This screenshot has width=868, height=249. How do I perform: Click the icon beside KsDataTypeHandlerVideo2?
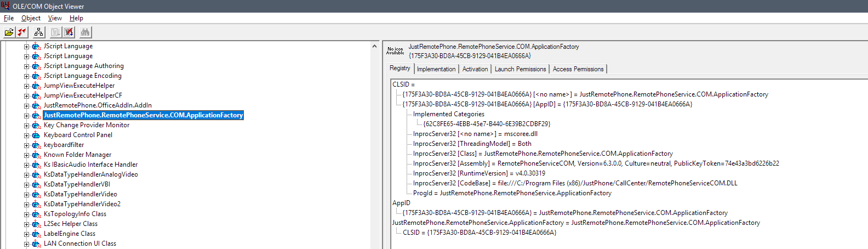point(36,205)
